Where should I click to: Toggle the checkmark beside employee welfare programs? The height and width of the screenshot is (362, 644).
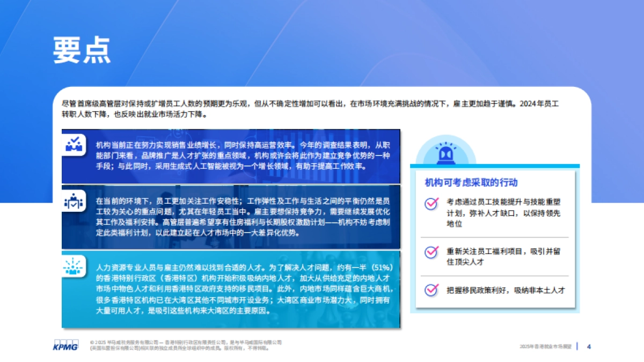click(x=430, y=252)
